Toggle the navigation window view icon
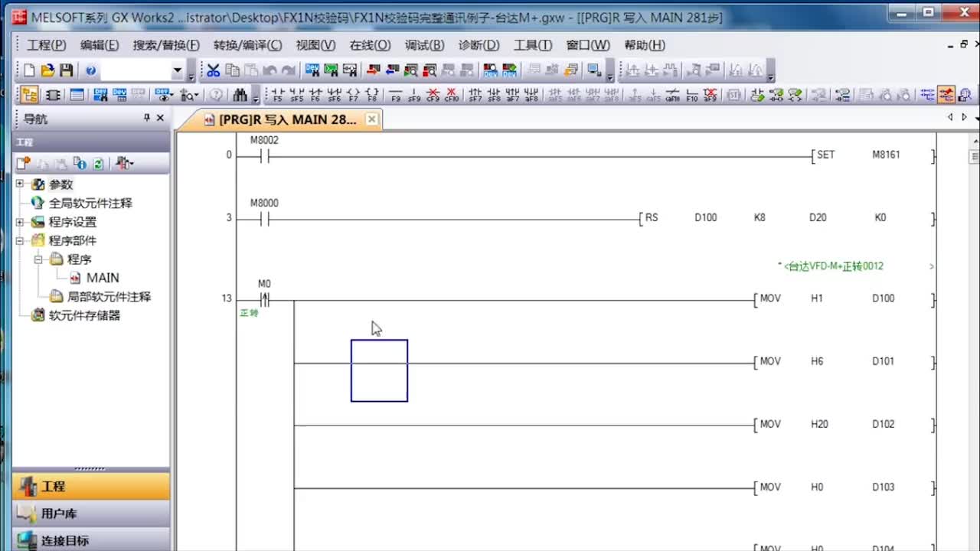This screenshot has height=551, width=980. [x=29, y=95]
